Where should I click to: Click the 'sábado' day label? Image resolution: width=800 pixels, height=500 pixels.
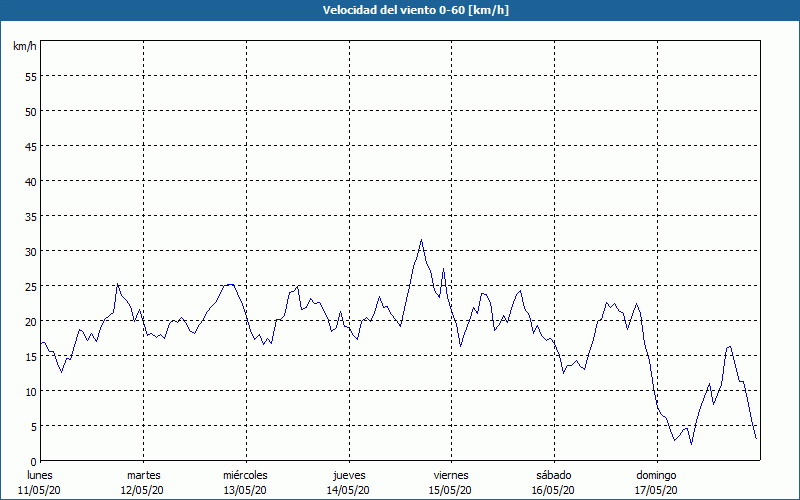pos(554,476)
